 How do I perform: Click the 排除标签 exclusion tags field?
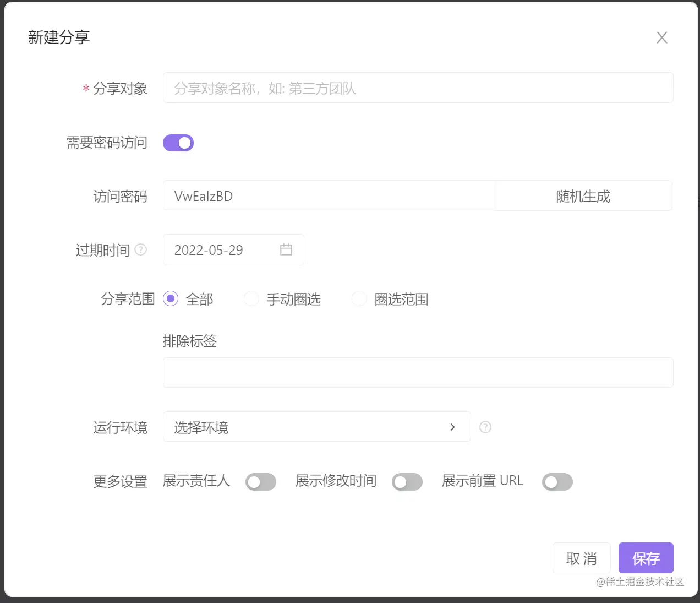[x=418, y=372]
